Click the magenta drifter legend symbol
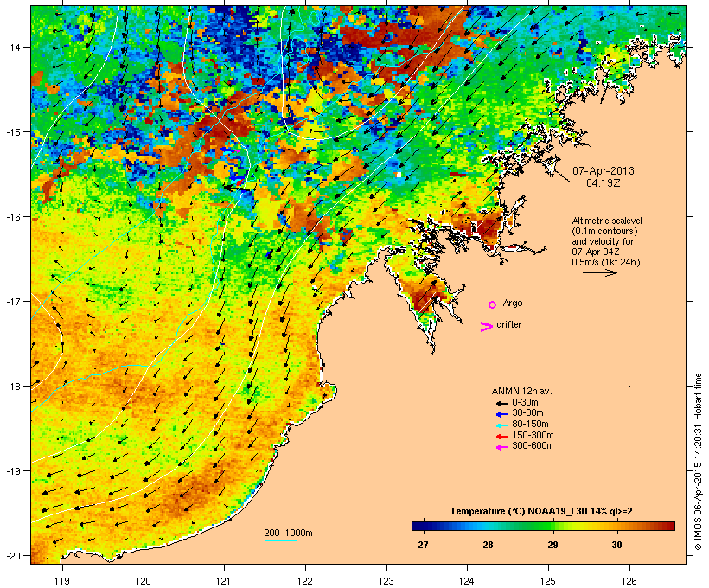Image resolution: width=709 pixels, height=588 pixels. pos(486,327)
